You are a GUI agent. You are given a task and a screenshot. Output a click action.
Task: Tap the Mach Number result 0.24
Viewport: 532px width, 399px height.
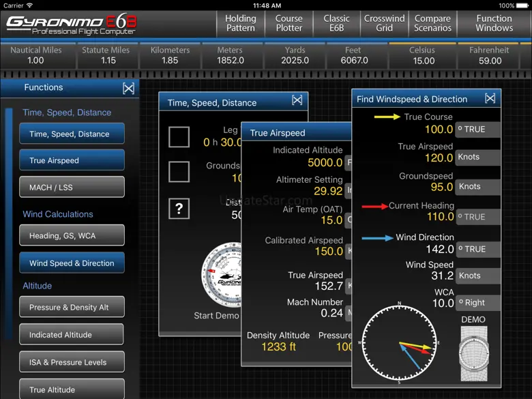331,313
